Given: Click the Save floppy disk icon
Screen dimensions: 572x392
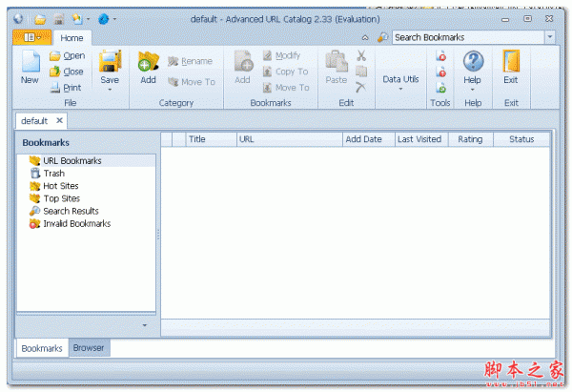Looking at the screenshot, I should 110,61.
